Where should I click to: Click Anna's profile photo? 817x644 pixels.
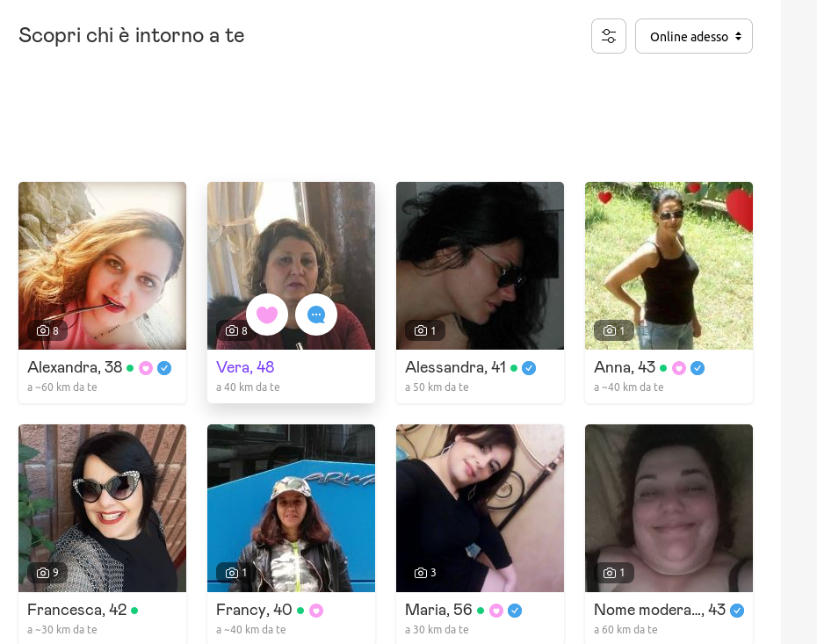669,265
